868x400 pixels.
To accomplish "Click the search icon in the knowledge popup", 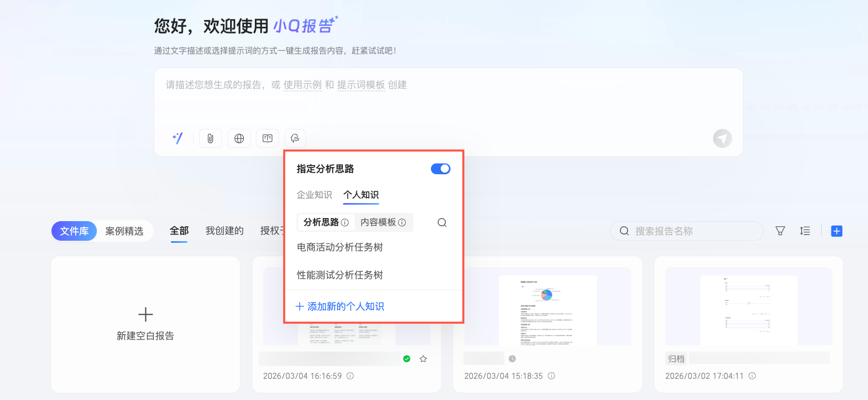I will click(442, 223).
